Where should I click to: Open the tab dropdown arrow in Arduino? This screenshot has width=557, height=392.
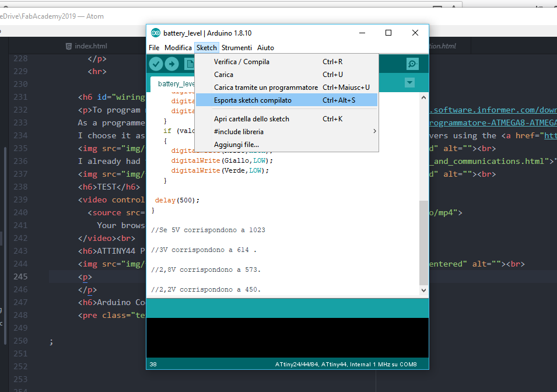(409, 83)
